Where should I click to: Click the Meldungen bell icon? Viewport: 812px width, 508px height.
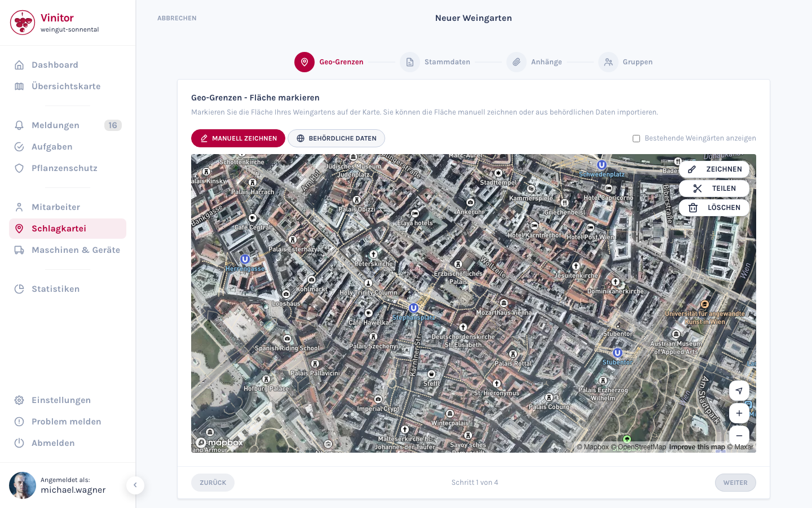(19, 125)
